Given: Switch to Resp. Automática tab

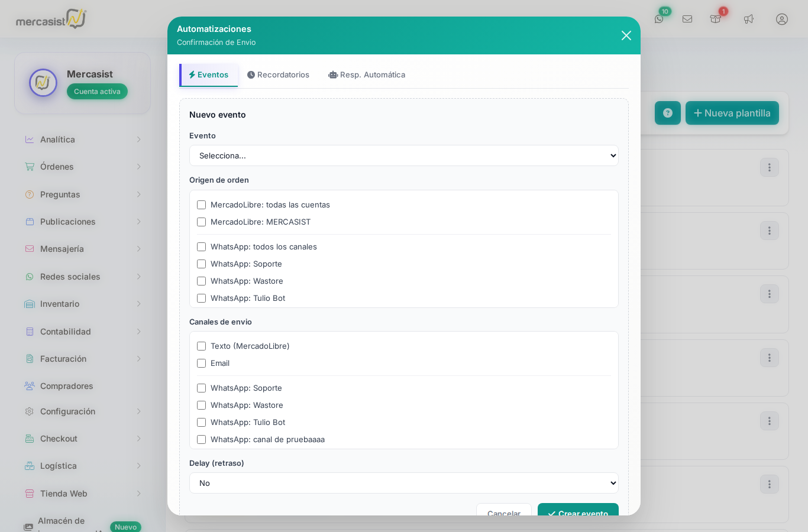Looking at the screenshot, I should click(367, 75).
